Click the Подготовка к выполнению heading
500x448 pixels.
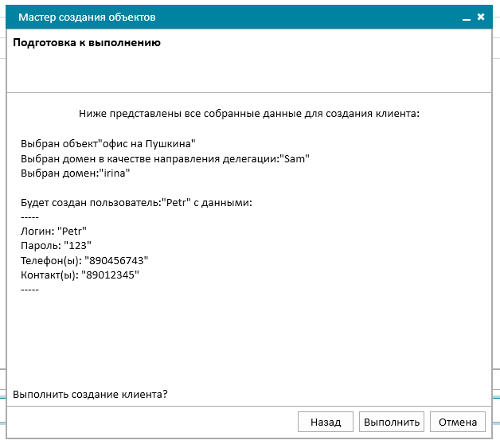click(x=87, y=43)
